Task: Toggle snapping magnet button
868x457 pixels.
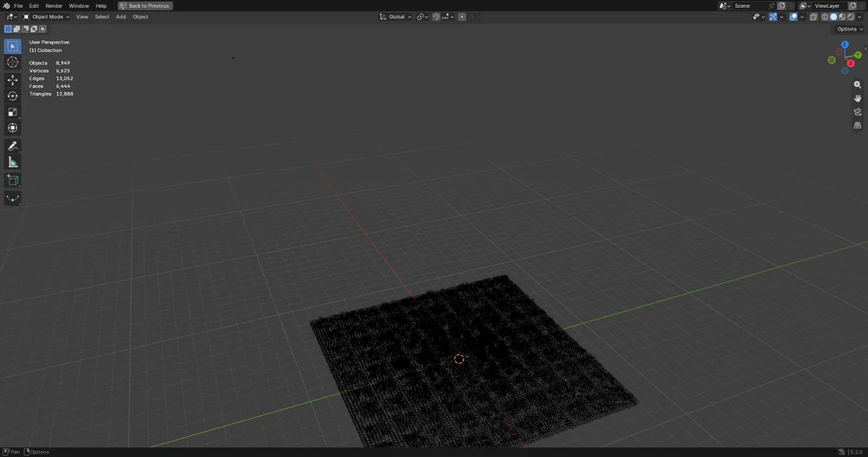Action: pyautogui.click(x=437, y=17)
